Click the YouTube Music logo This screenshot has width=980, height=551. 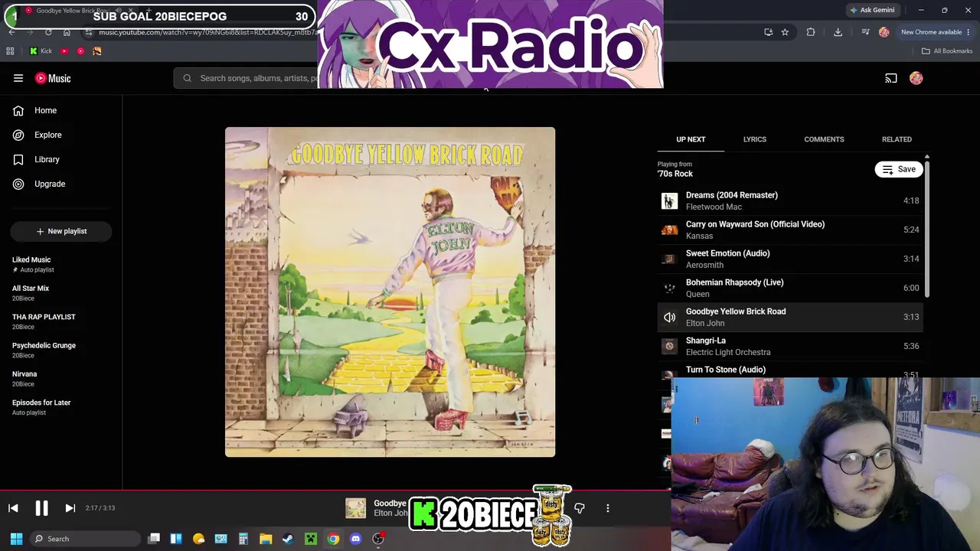(53, 78)
